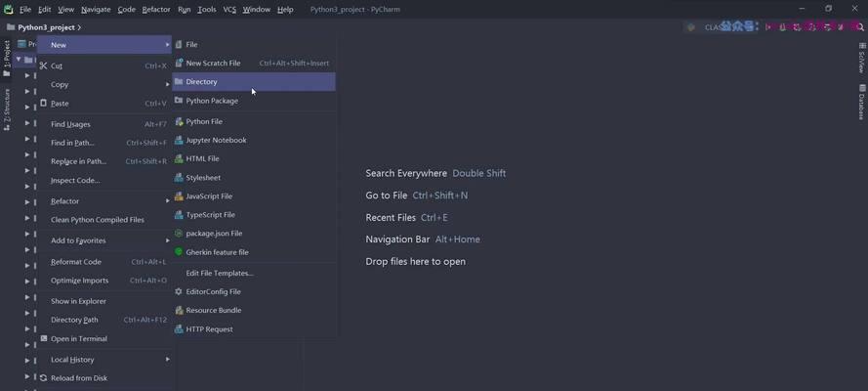Click the EditorConfig File gear icon

point(179,291)
